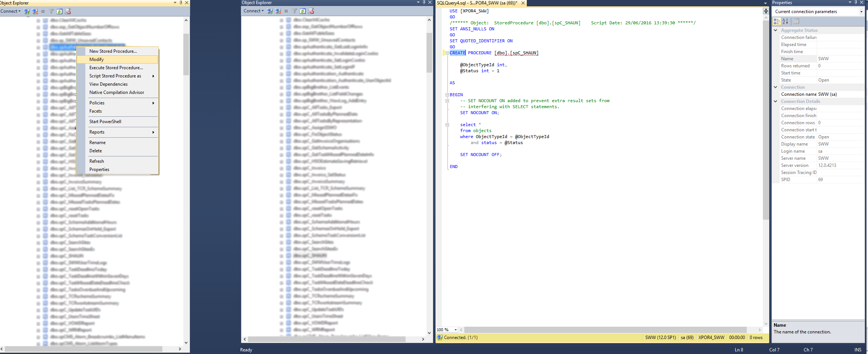
Task: Click scroll down arrow of middle Object Explorer
Action: point(429,333)
